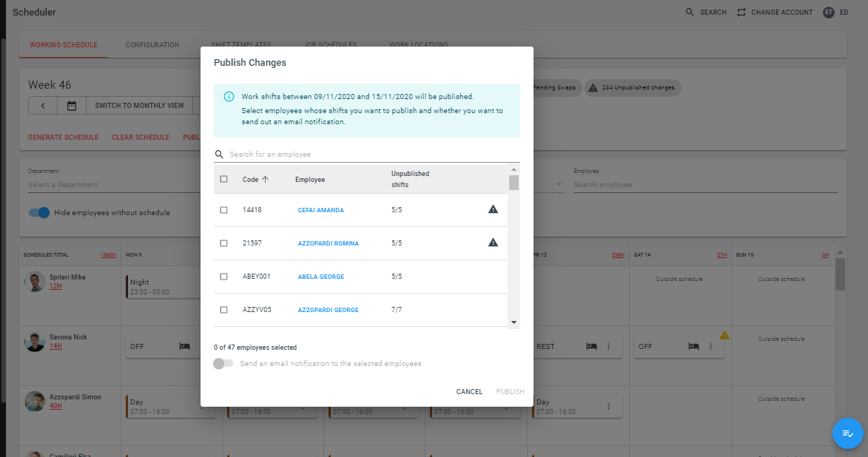Toggle Hide employees without schedule switch

tap(38, 212)
